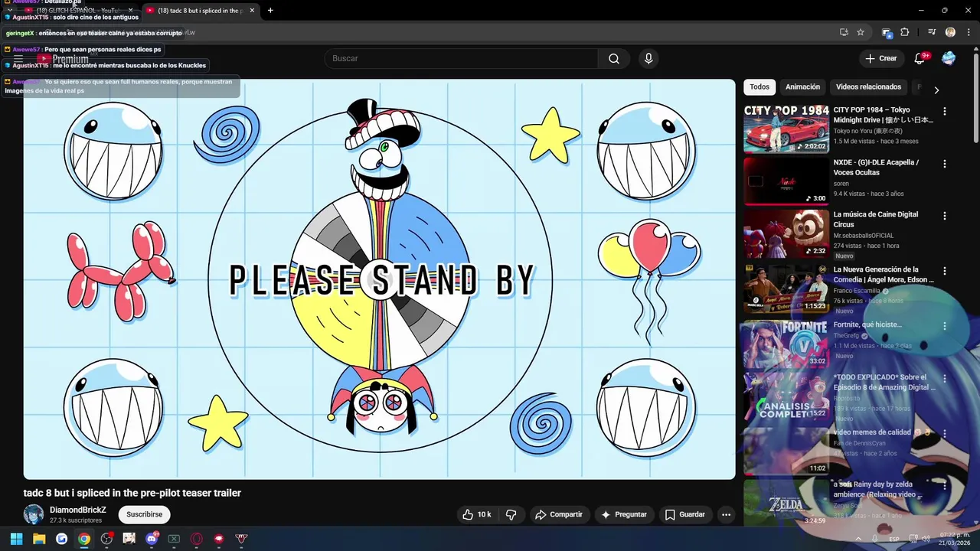The image size is (980, 551).
Task: Start voice search with microphone icon
Action: 648,59
